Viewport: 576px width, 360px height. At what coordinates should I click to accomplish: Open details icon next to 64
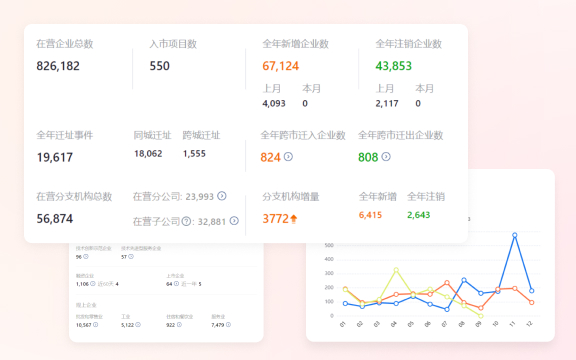click(x=176, y=284)
